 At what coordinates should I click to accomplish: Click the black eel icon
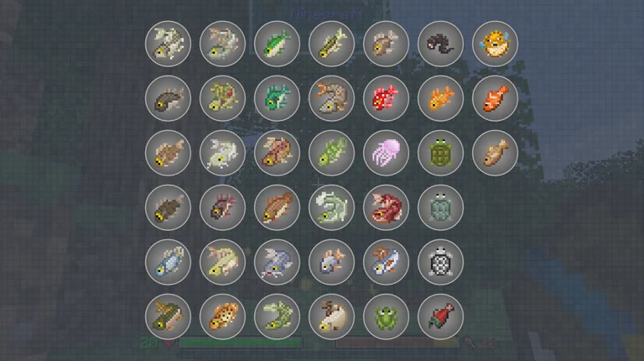(440, 44)
